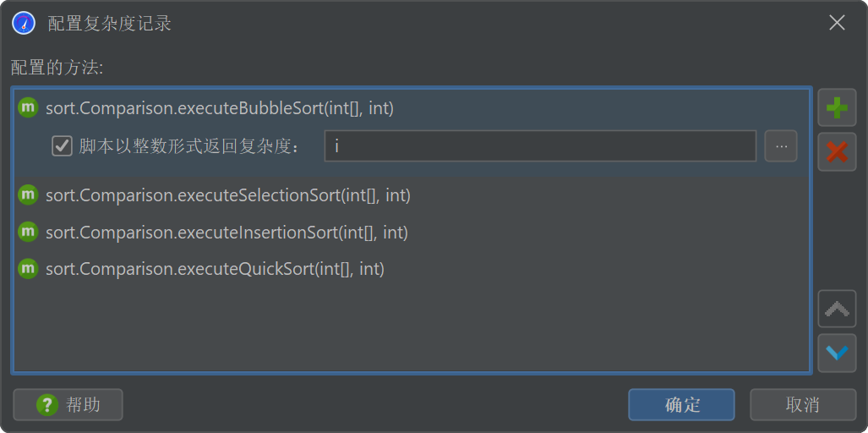This screenshot has height=433, width=868.
Task: Close the 配置复杂度记录 dialog
Action: (x=837, y=23)
